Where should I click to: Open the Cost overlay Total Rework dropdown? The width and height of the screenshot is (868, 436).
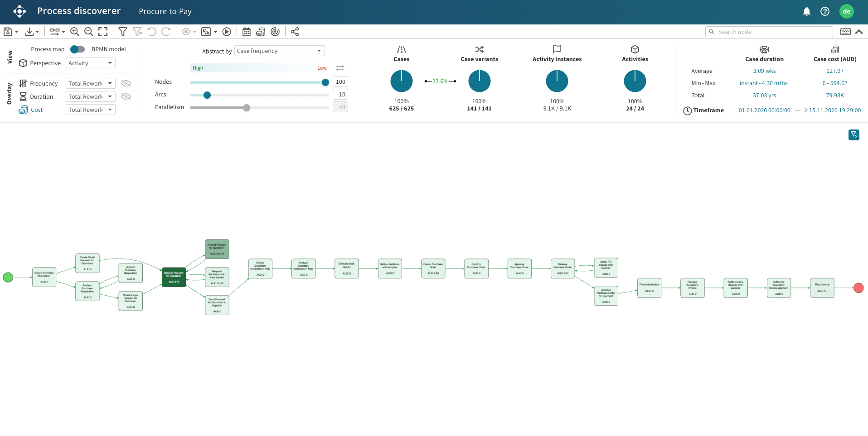pos(90,110)
